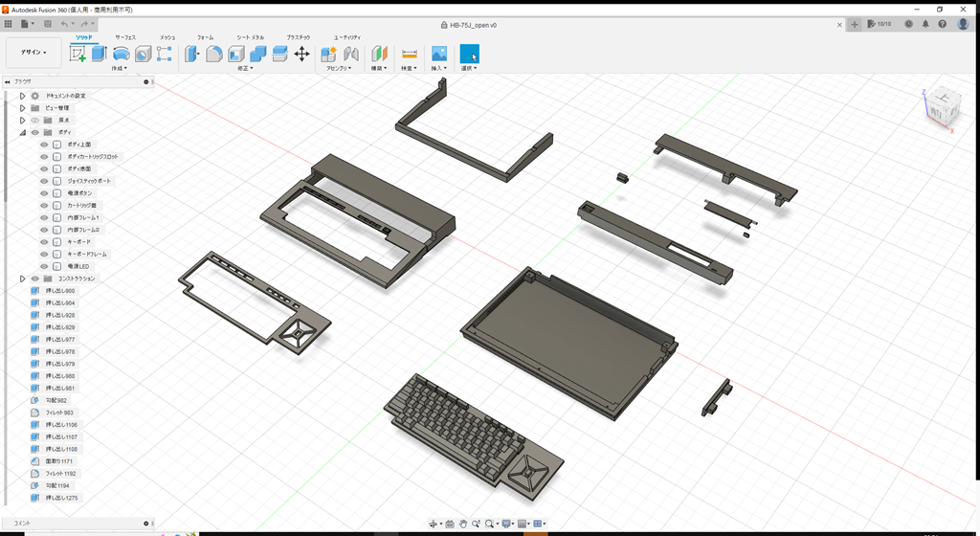
Task: Open the 作成 menu label dropdown
Action: point(121,69)
